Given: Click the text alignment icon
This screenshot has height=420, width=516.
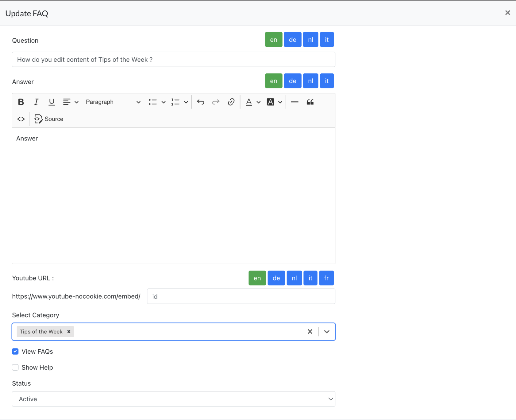Looking at the screenshot, I should (67, 102).
